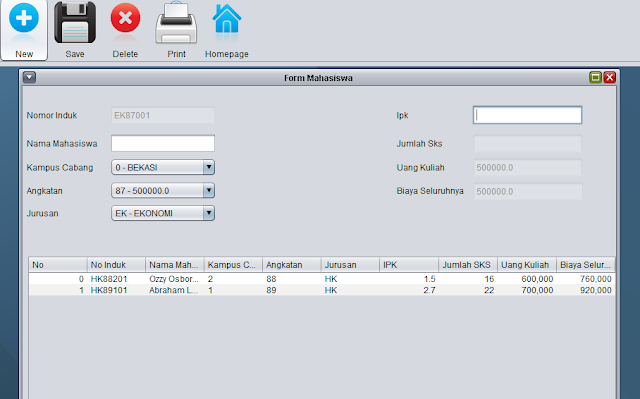Select the row with HK89101

click(x=322, y=290)
